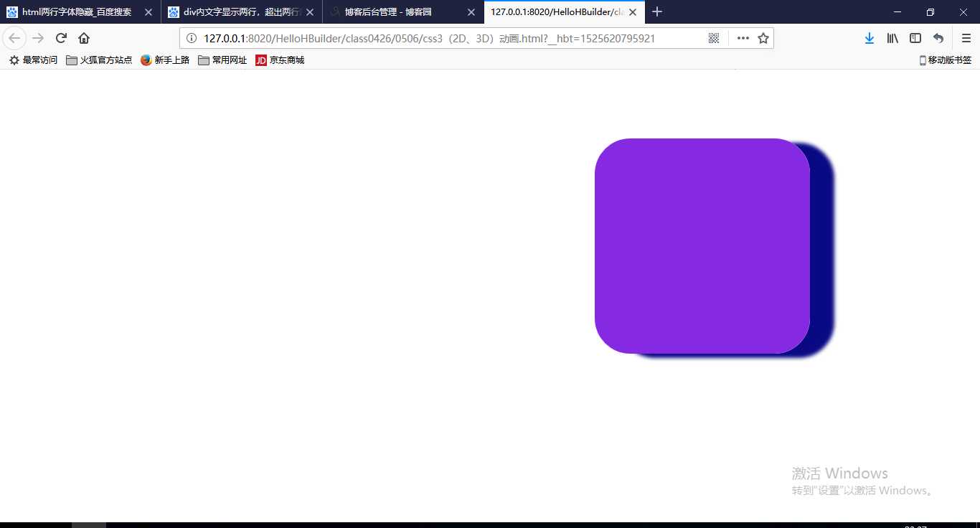Open the Firefox hamburger menu

click(966, 38)
